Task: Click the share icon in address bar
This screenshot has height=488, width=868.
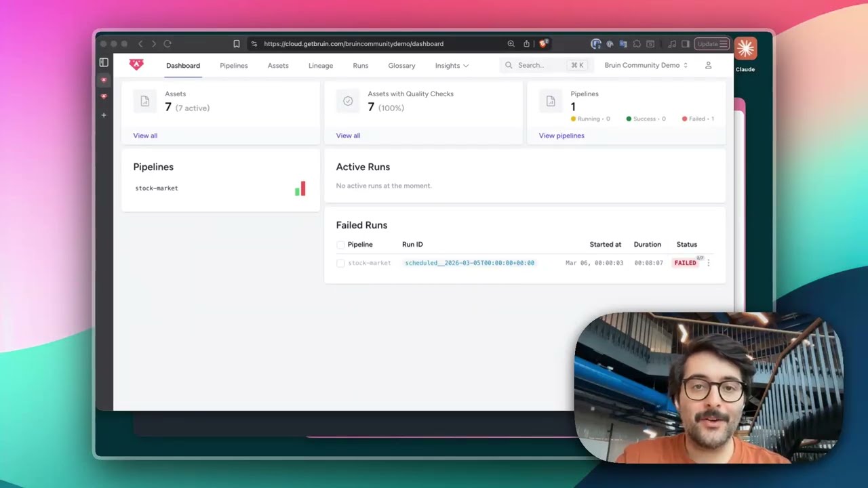Action: [526, 43]
